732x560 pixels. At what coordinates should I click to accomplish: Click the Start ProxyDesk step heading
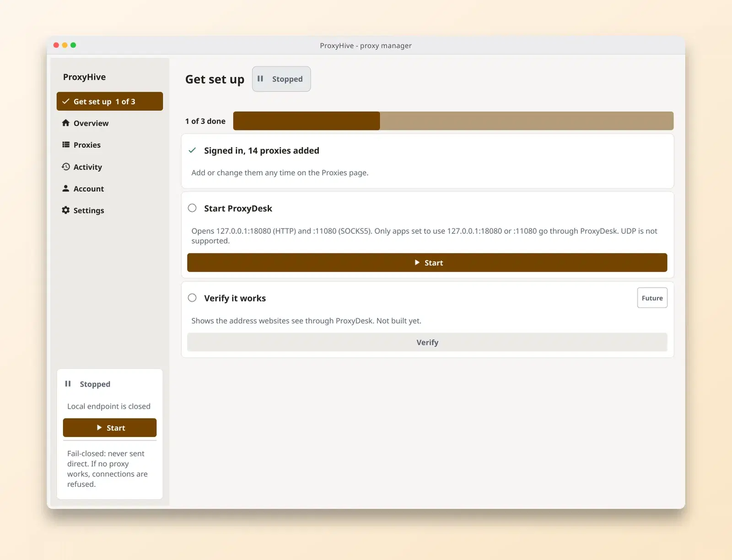238,208
